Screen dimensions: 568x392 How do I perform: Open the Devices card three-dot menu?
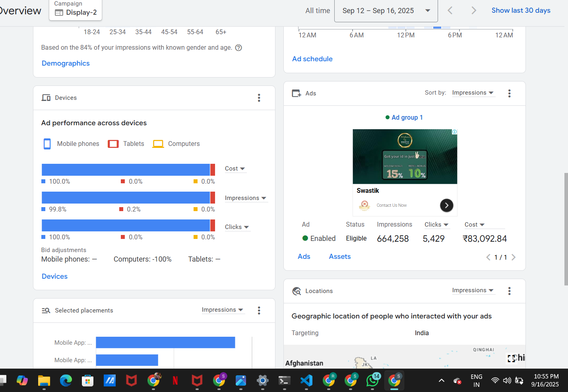[259, 98]
